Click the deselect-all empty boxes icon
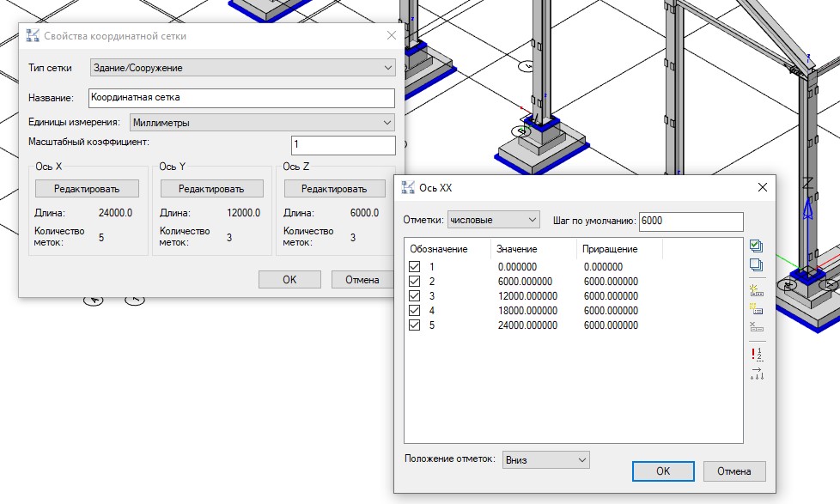Screen dimensions: 840x504 coord(756,265)
